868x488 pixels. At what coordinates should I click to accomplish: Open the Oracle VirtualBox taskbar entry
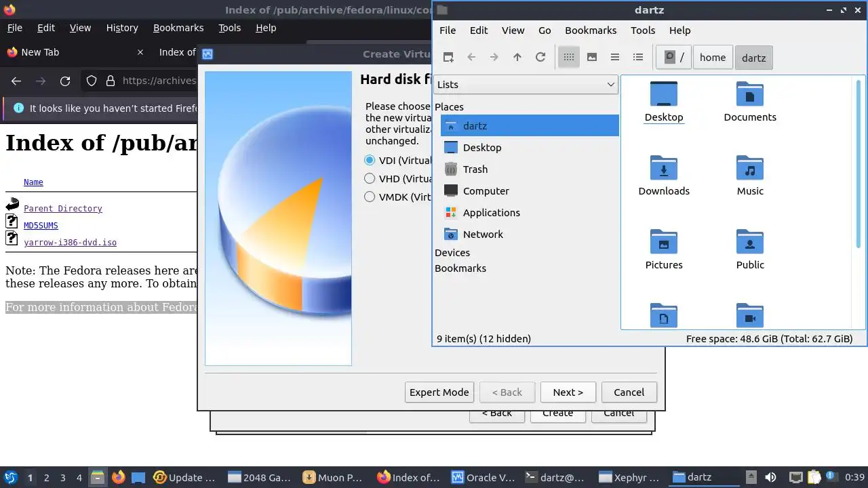(483, 477)
